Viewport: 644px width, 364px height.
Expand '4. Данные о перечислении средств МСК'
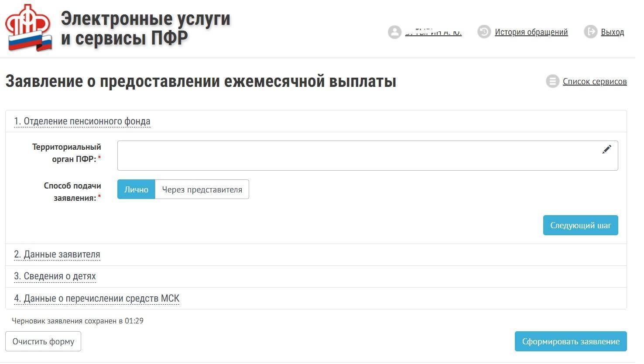(x=96, y=298)
